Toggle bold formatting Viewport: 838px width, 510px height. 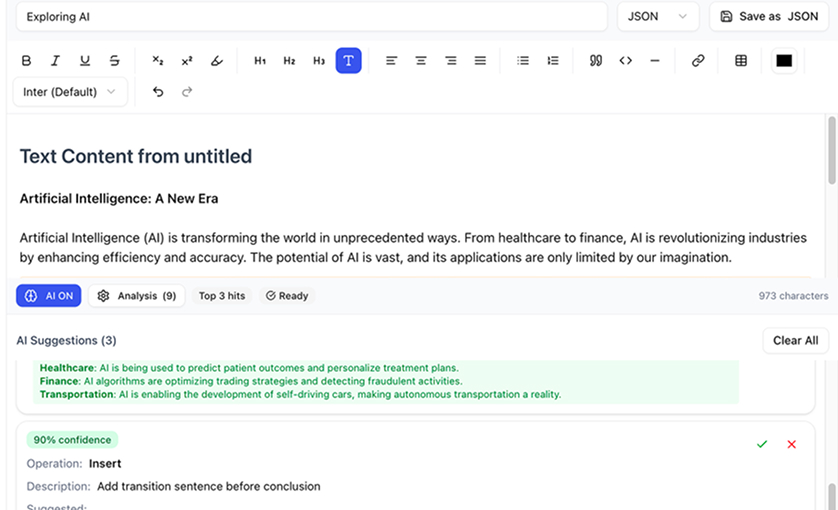(x=26, y=61)
